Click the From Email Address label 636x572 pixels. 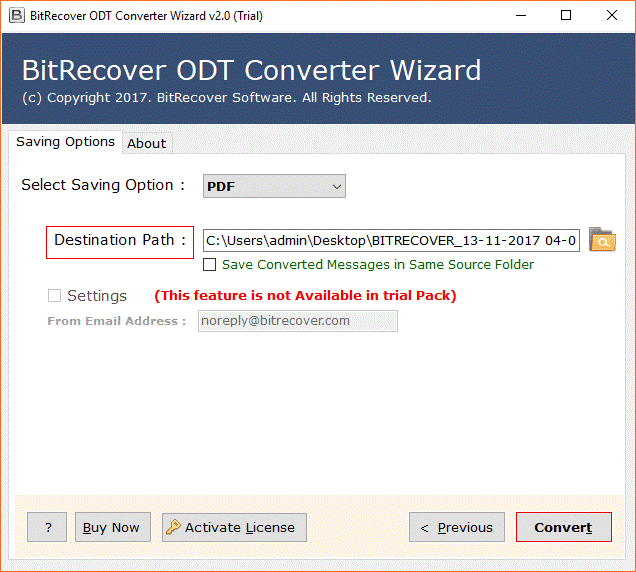[x=117, y=321]
